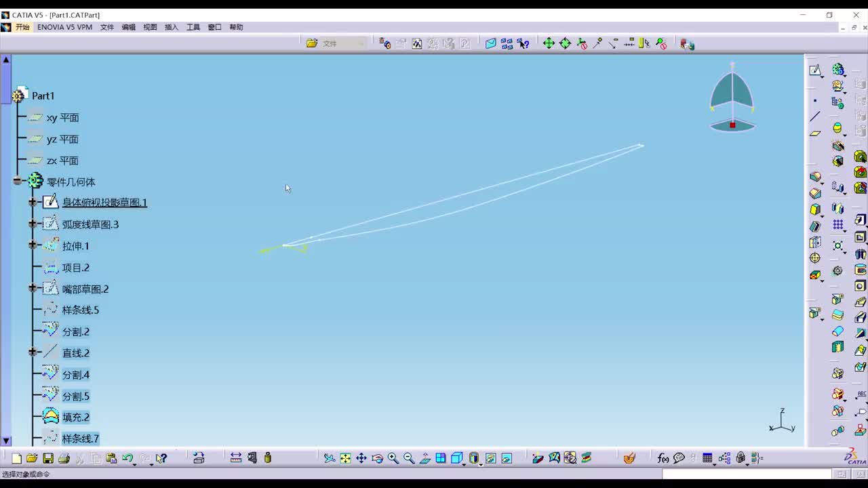Expand the 拉伸.1 node

pyautogui.click(x=33, y=245)
